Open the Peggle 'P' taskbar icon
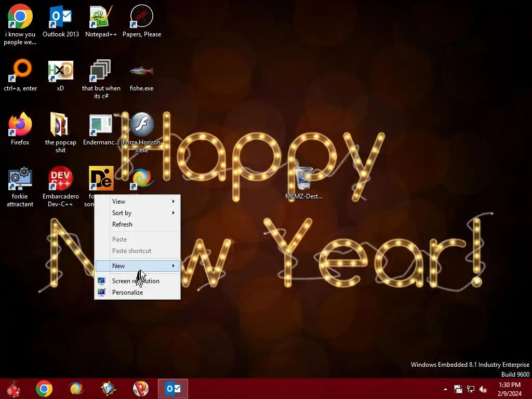This screenshot has height=399, width=532. 140,389
